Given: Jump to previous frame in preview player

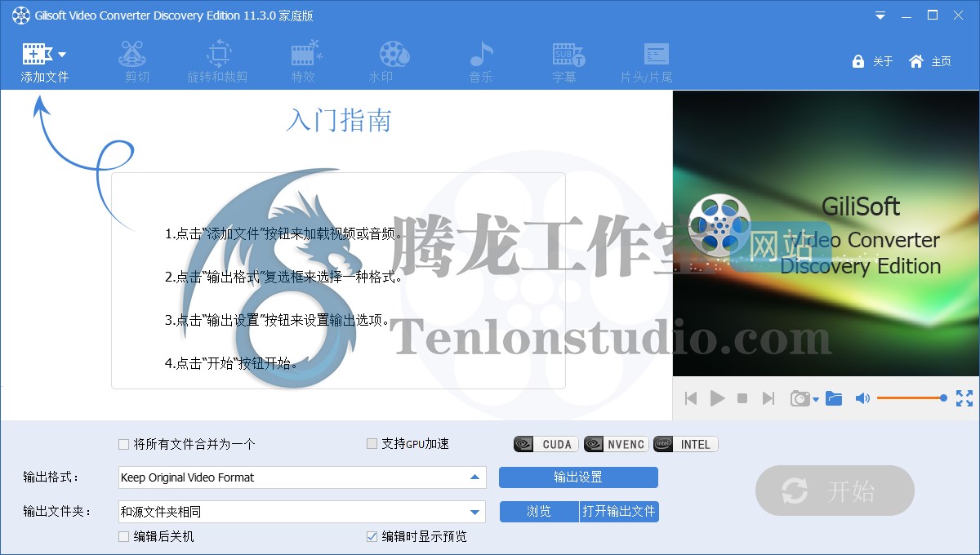Looking at the screenshot, I should (x=691, y=398).
